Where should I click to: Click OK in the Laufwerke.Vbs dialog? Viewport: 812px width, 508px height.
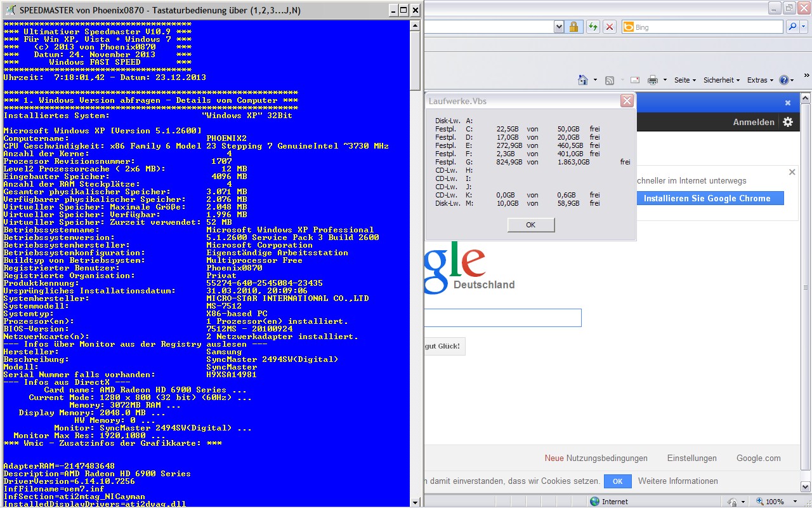pos(531,225)
